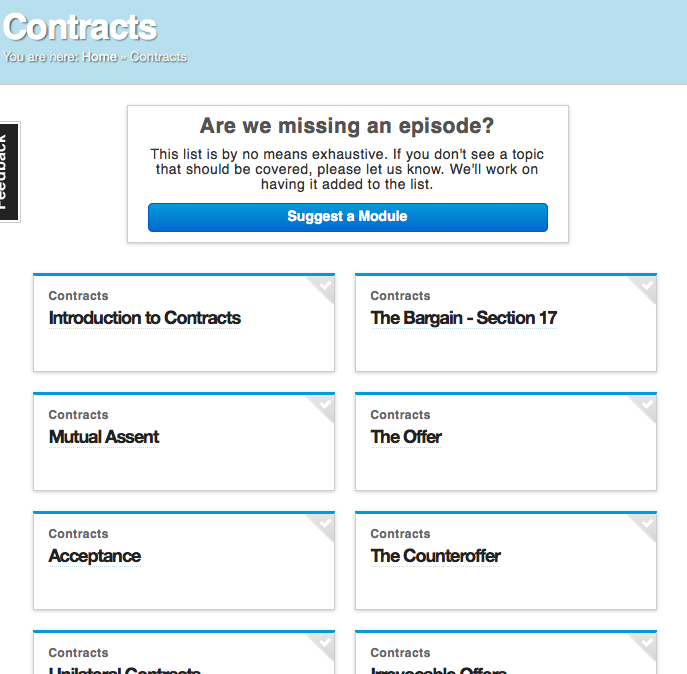Open the Acceptance module

pos(95,556)
